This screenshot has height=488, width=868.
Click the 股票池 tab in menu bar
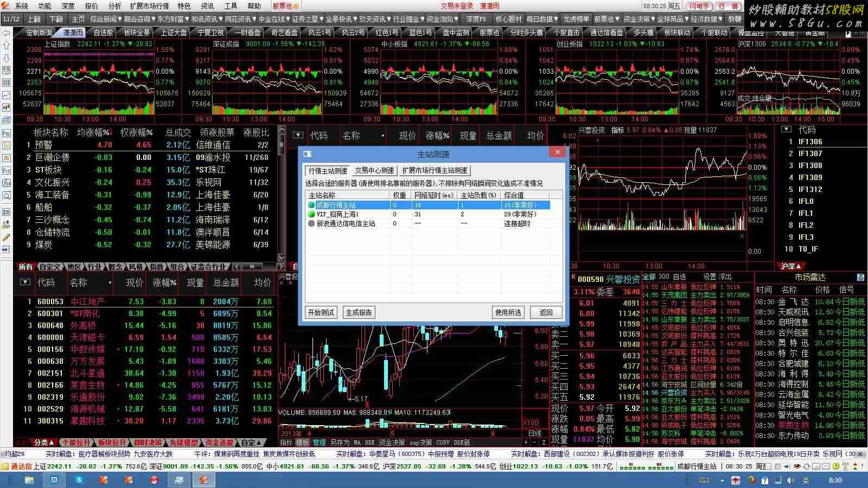coord(285,6)
